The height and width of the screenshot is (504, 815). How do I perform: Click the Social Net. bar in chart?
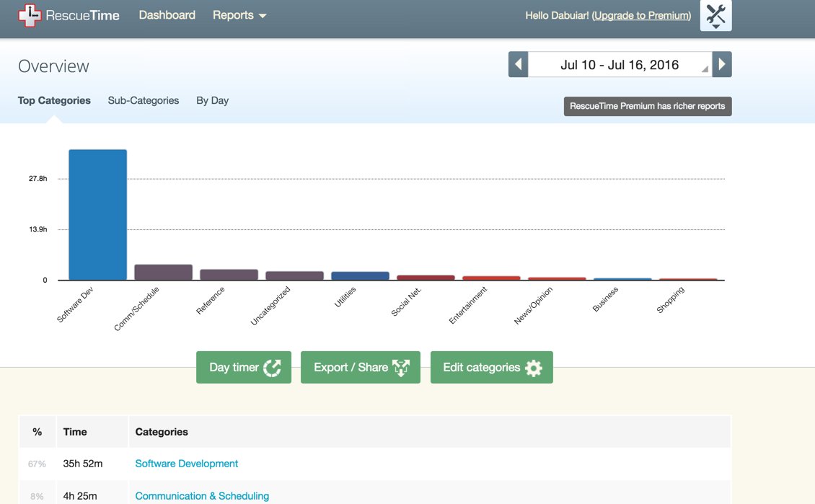click(426, 278)
